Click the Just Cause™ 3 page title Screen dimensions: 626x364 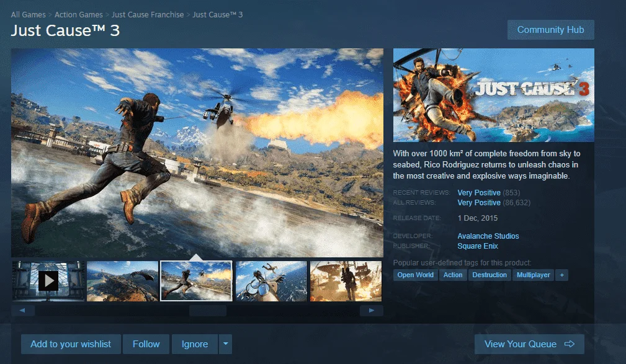pos(65,31)
